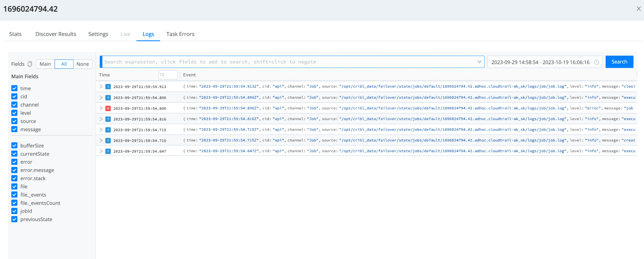
Task: Open search expression history dropdown arrow
Action: pos(479,62)
